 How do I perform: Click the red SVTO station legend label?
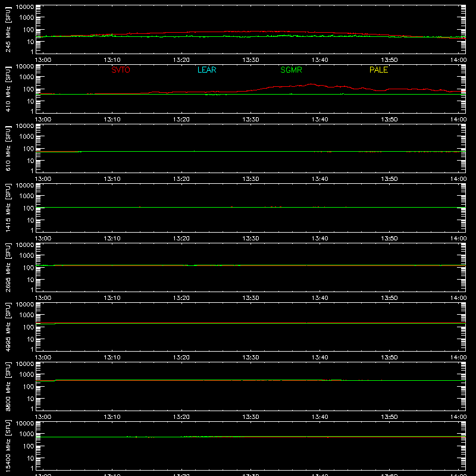coord(121,70)
